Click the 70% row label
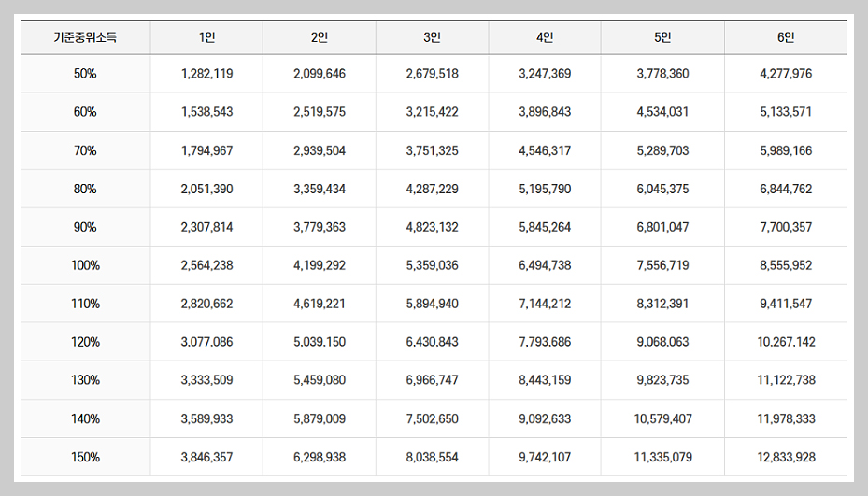Screen dimensions: 868x496 coord(85,150)
